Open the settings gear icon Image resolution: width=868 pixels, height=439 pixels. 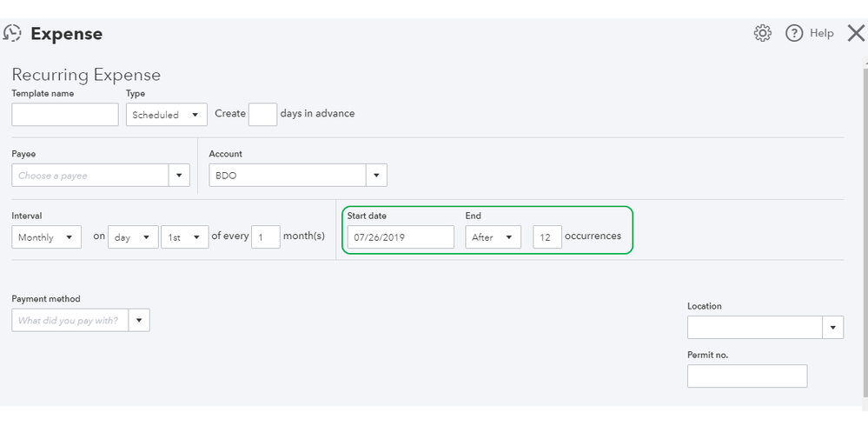763,33
